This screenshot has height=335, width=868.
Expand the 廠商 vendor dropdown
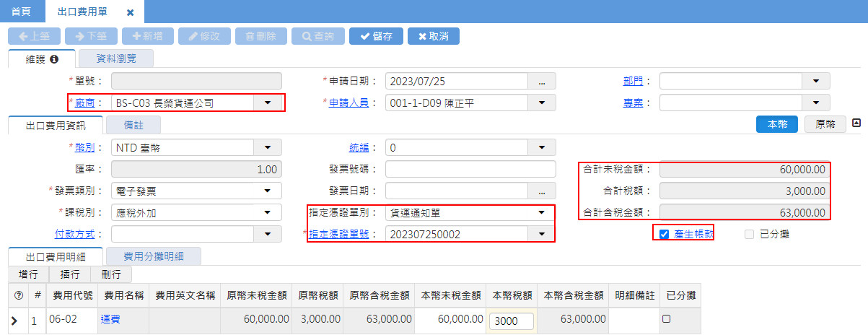pyautogui.click(x=268, y=103)
